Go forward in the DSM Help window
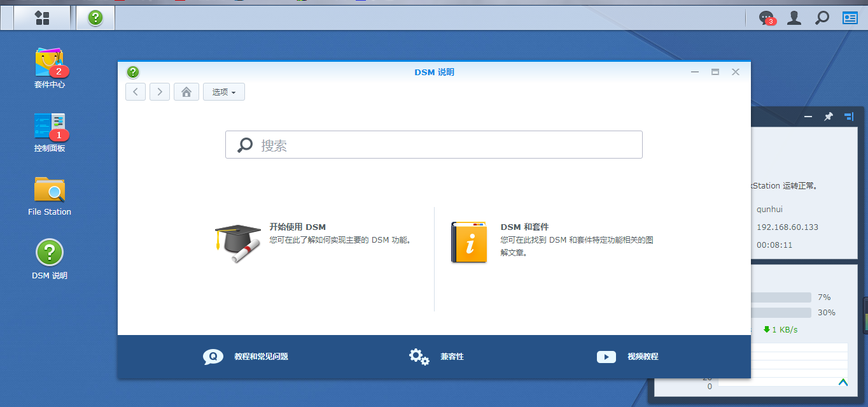Screen dimensions: 868x407 pos(160,92)
